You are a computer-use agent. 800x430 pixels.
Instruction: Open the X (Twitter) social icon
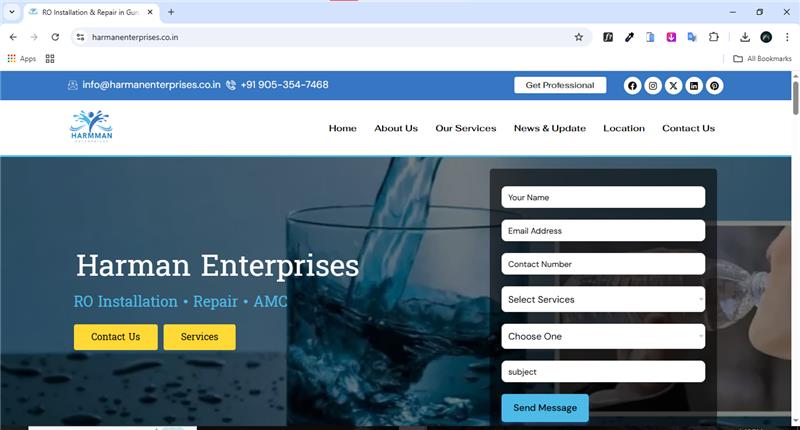[673, 86]
